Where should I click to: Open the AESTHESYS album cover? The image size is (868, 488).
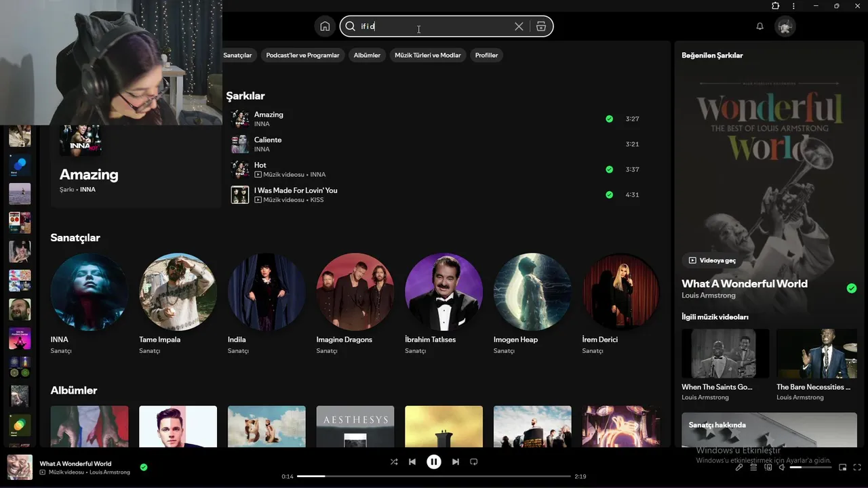355,426
